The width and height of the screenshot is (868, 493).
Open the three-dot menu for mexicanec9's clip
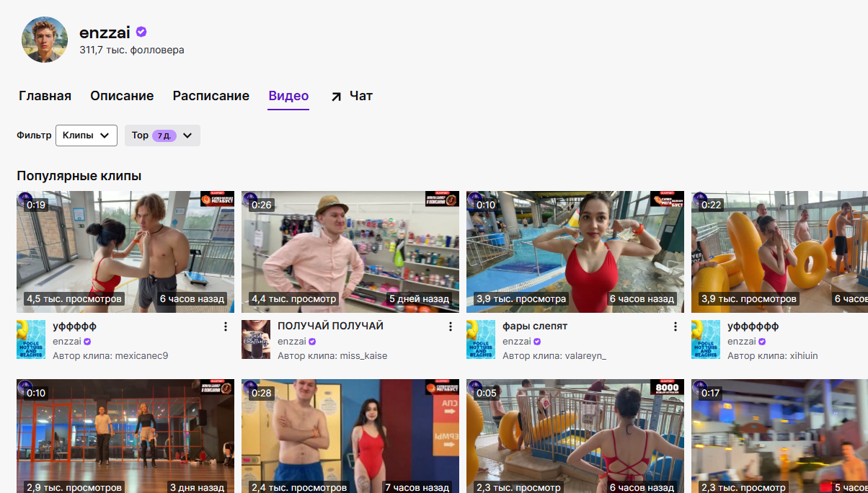pyautogui.click(x=226, y=327)
